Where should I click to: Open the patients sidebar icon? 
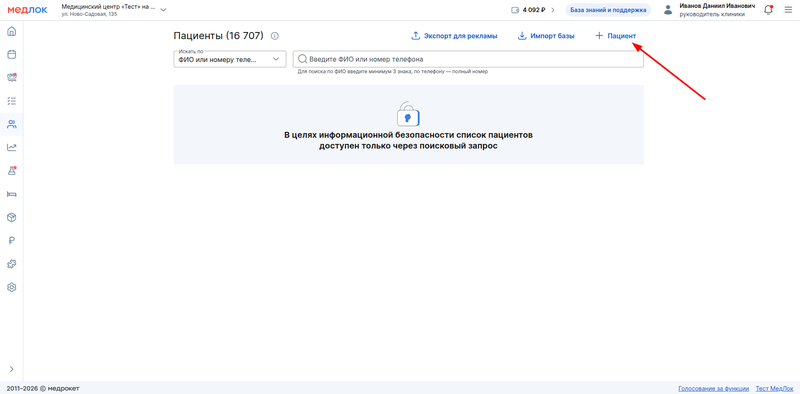tap(11, 124)
